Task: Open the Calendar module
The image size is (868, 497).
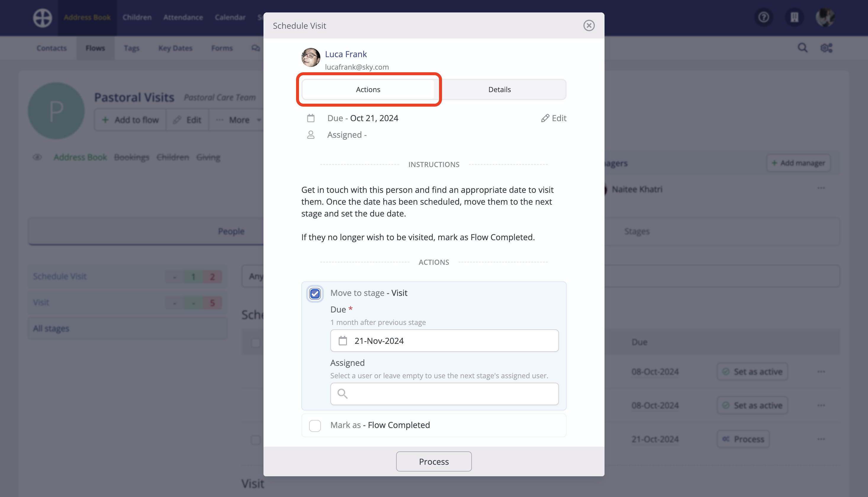Action: 230,17
